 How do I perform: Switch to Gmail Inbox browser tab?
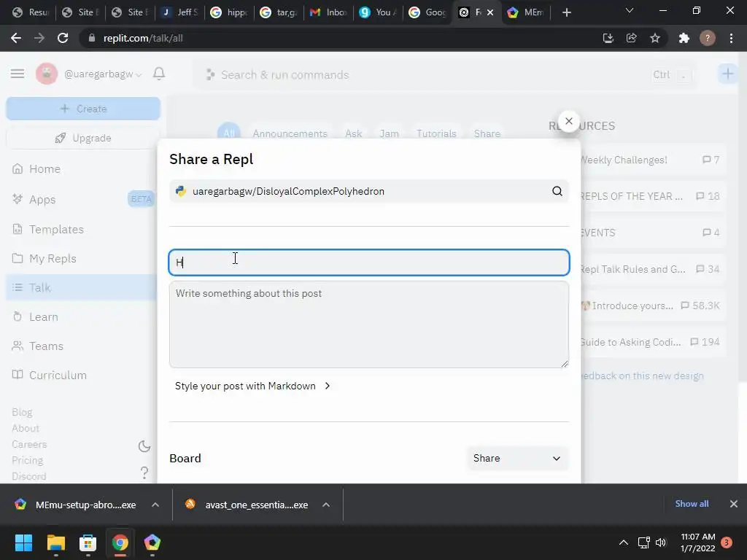(x=328, y=13)
